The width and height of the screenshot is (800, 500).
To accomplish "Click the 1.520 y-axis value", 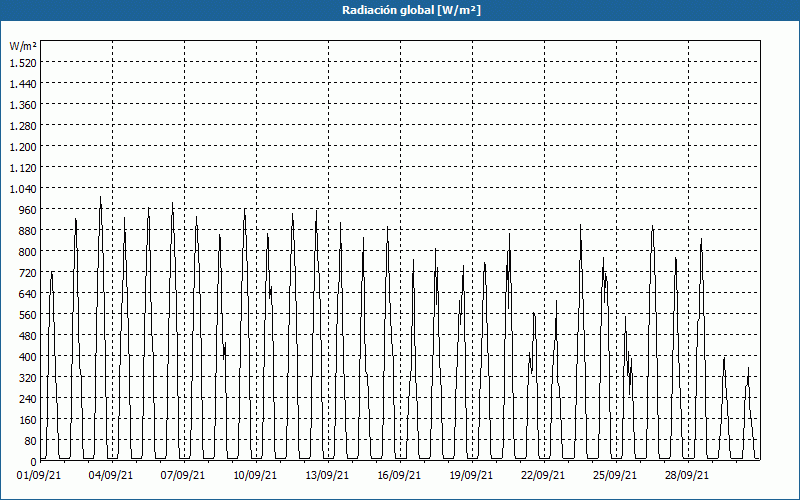I will pos(23,62).
